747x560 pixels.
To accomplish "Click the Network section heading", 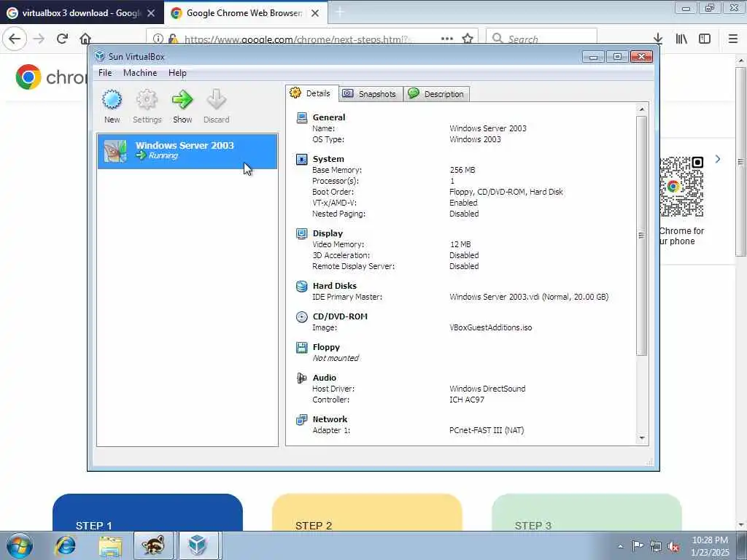I will point(330,419).
